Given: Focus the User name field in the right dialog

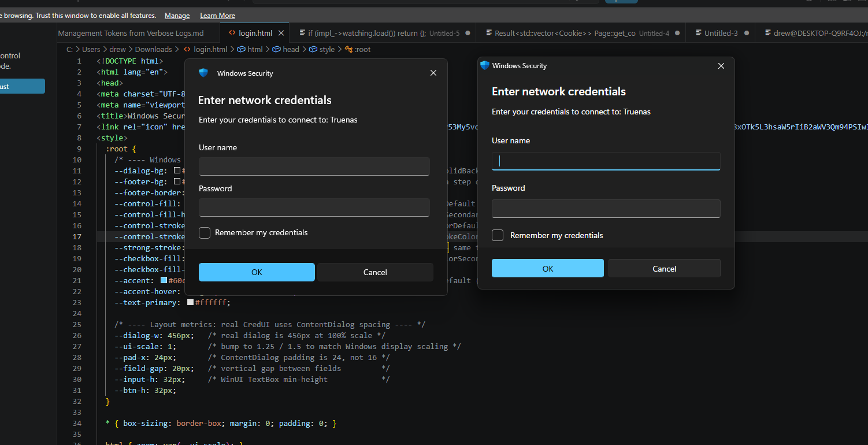Looking at the screenshot, I should (x=606, y=161).
